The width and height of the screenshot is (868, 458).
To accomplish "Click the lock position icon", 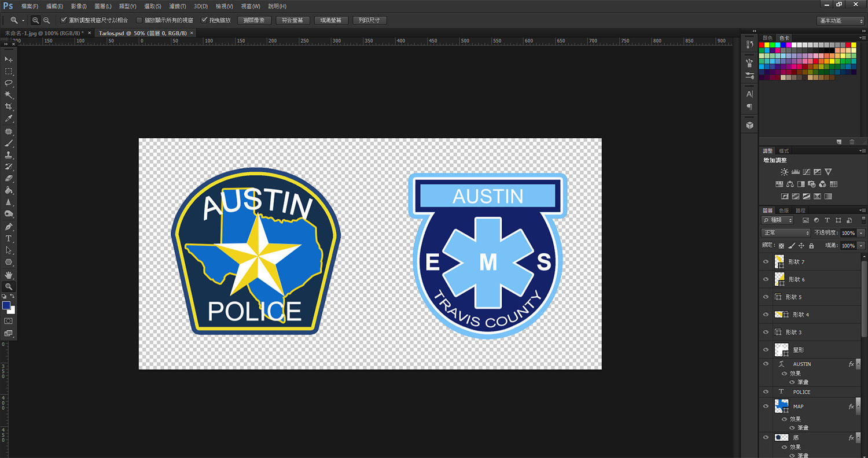I will [x=801, y=246].
